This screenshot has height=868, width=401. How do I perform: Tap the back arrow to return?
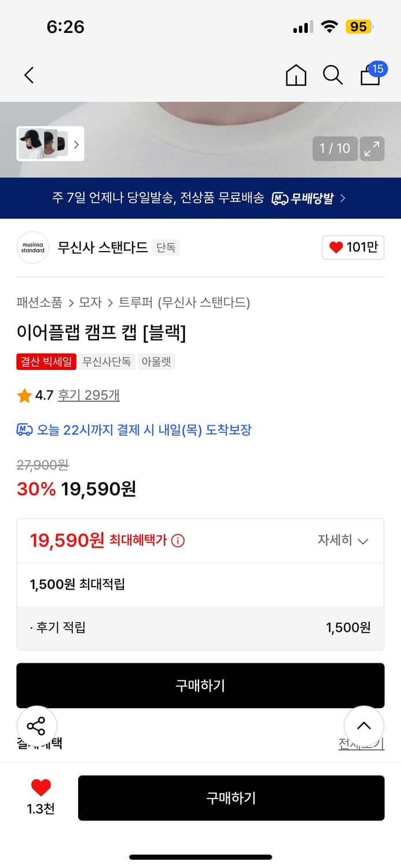click(29, 75)
